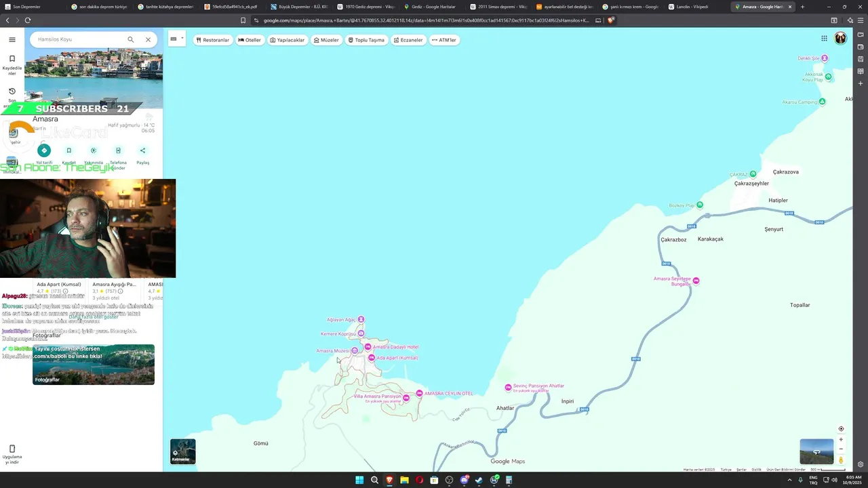Image resolution: width=868 pixels, height=488 pixels.
Task: Click the Akarsu Camping pin
Action: pyautogui.click(x=822, y=102)
